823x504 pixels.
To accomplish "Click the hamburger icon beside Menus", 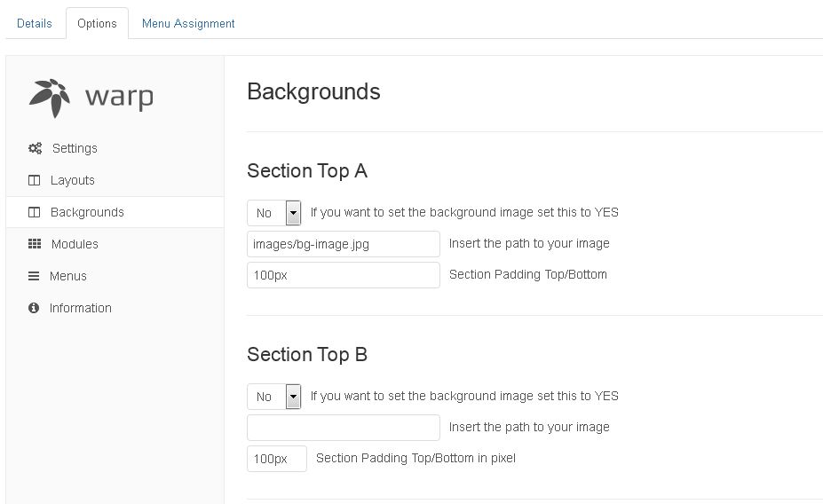I will click(x=34, y=276).
